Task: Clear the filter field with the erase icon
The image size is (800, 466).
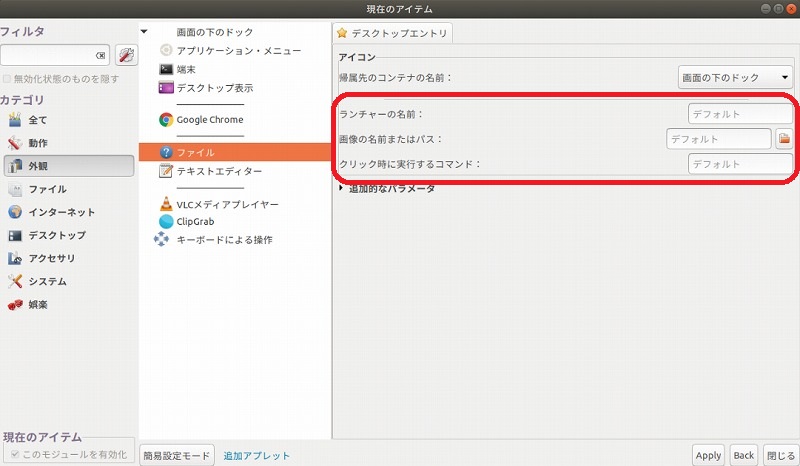Action: (101, 56)
